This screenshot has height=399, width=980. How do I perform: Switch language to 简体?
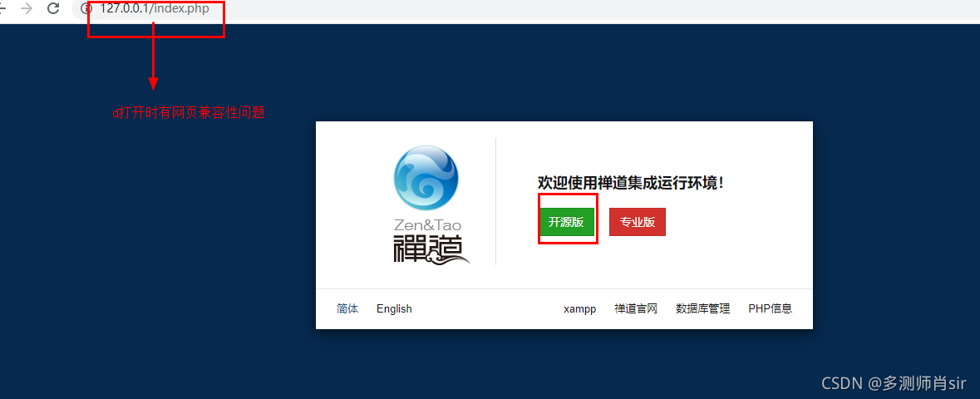coord(347,308)
